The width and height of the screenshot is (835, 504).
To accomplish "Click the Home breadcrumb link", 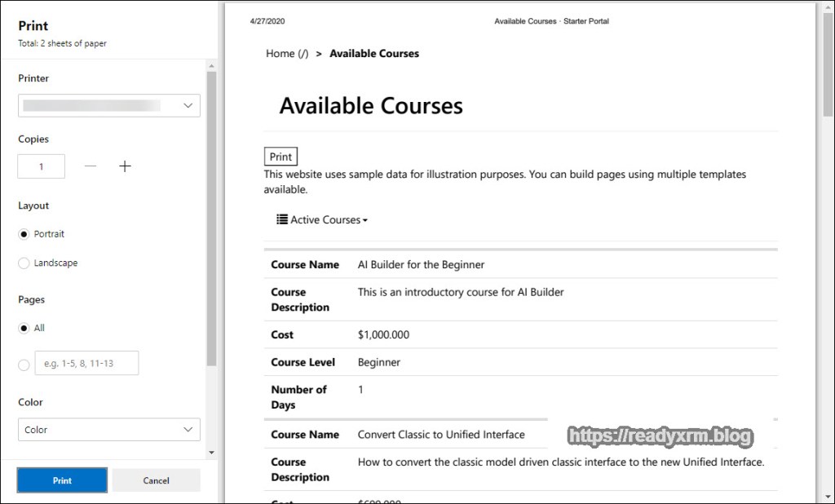I will click(286, 54).
